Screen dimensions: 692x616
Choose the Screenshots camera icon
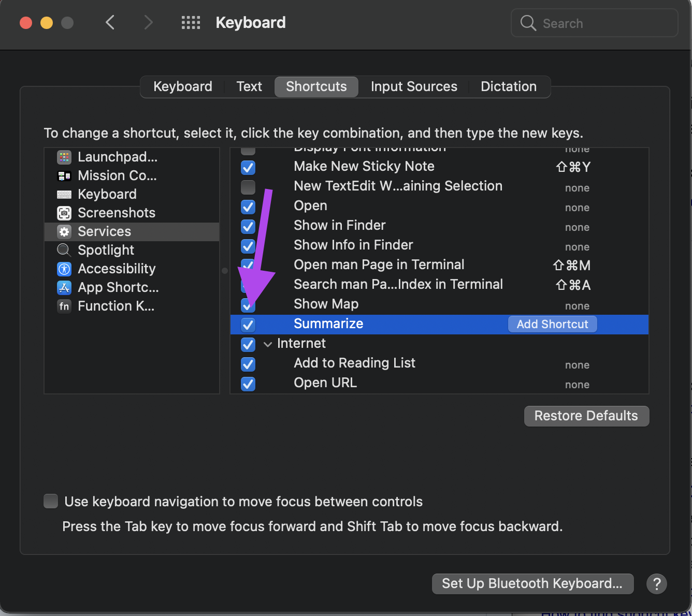pyautogui.click(x=64, y=213)
